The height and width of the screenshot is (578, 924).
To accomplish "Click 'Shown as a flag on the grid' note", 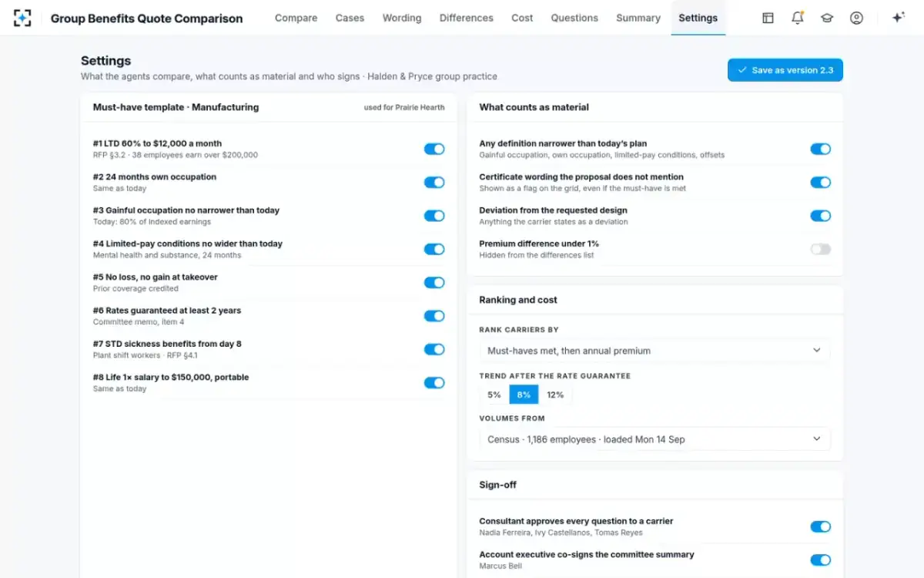I will [583, 188].
